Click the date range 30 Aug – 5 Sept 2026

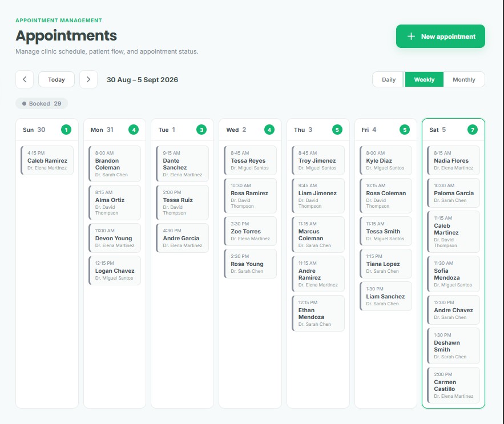pos(142,80)
